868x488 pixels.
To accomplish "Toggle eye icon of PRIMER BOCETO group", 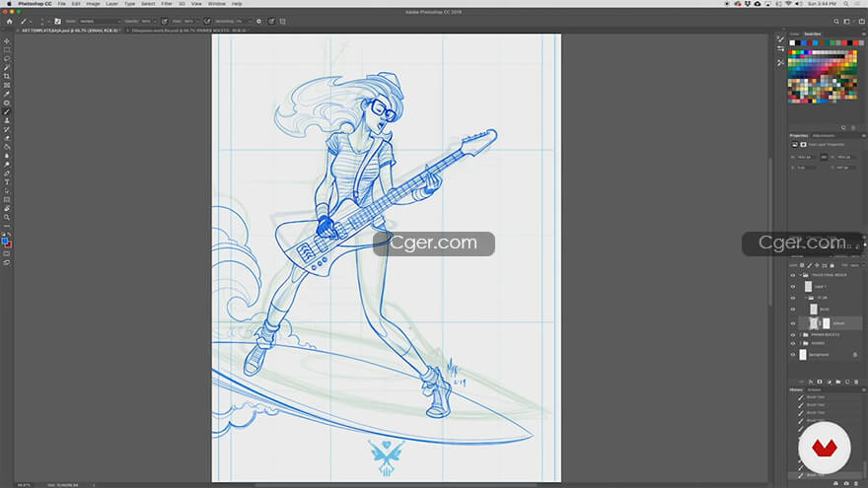I will pos(793,335).
